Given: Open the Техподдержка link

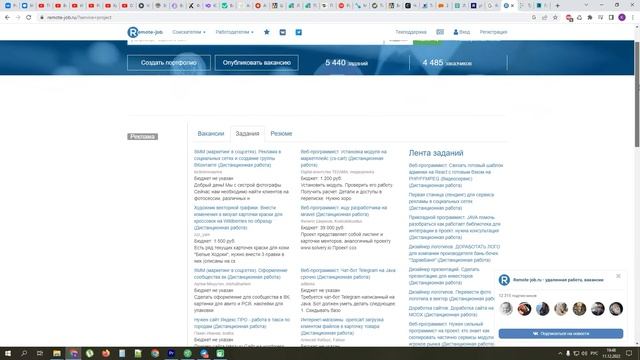Looking at the screenshot, I should point(411,32).
